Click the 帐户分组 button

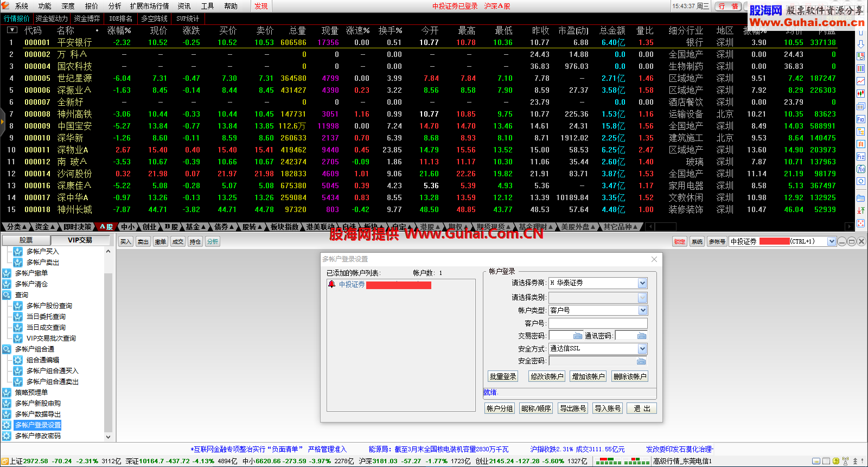pos(500,408)
